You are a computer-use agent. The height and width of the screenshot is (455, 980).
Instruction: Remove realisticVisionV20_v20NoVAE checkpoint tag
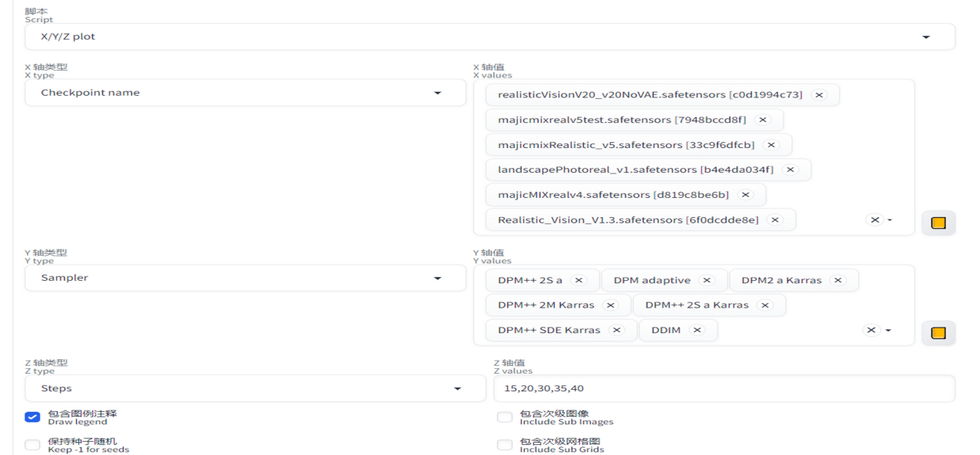pos(820,95)
